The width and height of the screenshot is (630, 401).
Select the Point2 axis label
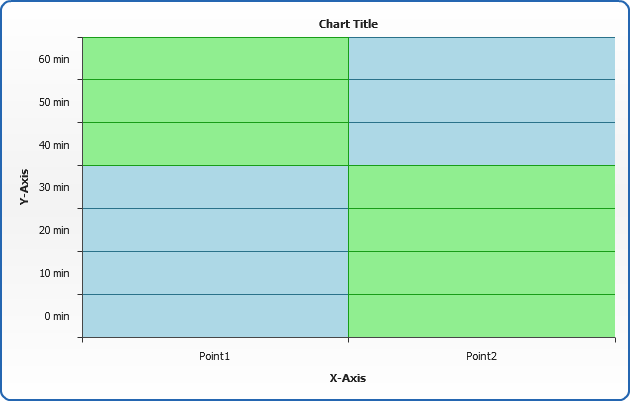point(481,356)
